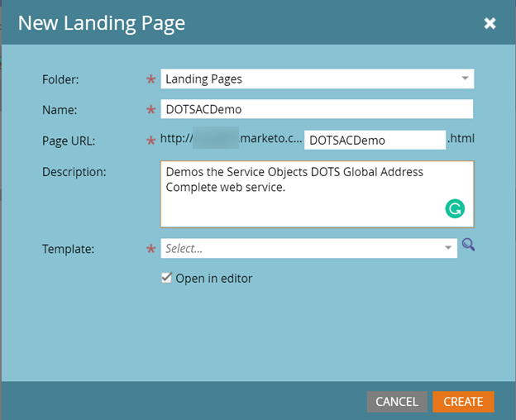Click the Page URL: label
The image size is (516, 420).
[69, 141]
